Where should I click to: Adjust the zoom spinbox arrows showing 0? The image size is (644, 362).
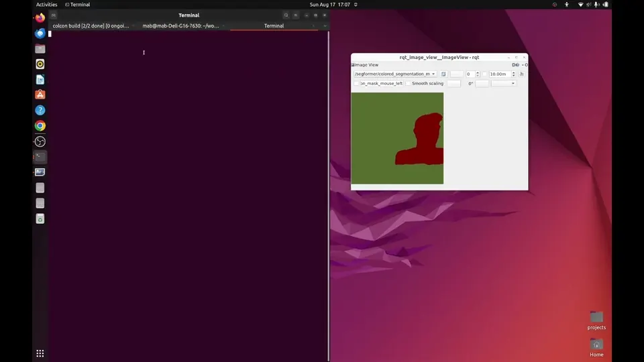[x=477, y=74]
